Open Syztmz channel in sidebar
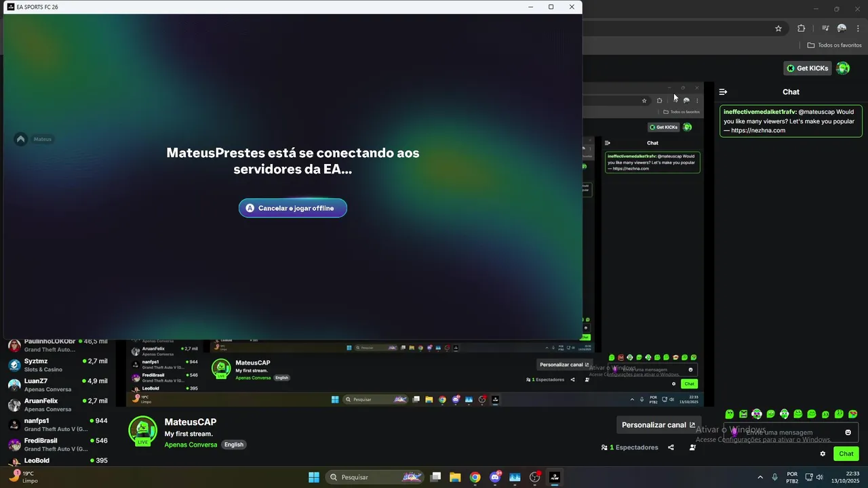 pyautogui.click(x=58, y=365)
